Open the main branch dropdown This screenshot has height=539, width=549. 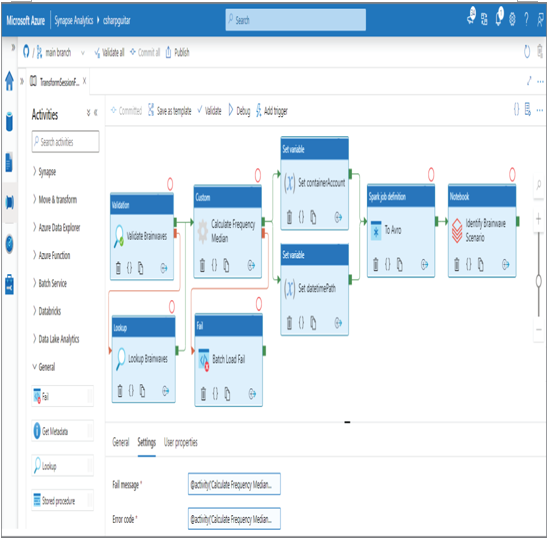pyautogui.click(x=83, y=53)
